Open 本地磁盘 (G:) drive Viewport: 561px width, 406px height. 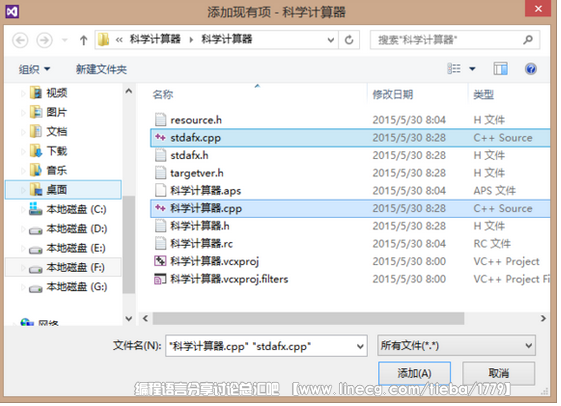point(77,287)
